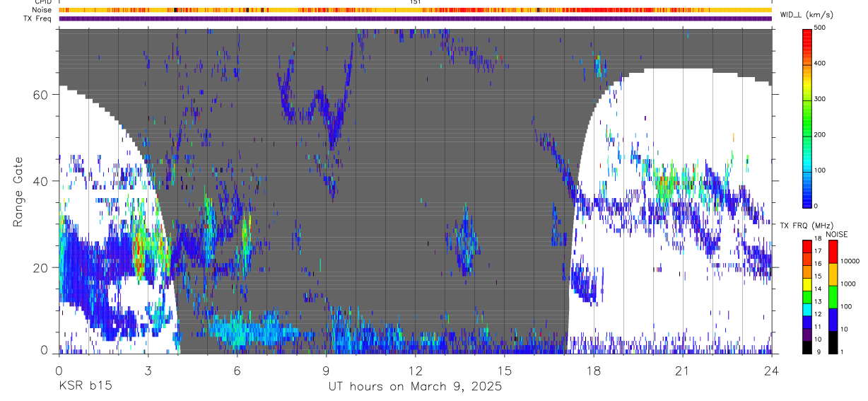Click the '60' range gate tick label
The image size is (868, 401).
coord(42,95)
